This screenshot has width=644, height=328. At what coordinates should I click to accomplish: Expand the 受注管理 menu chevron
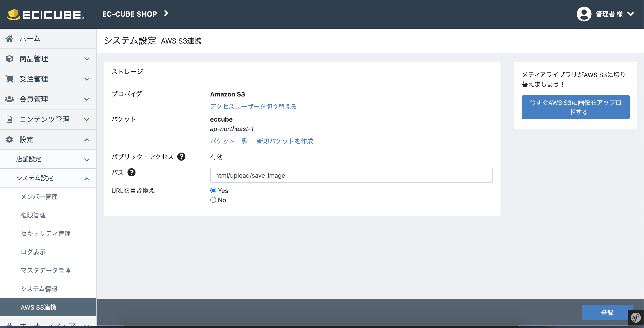click(x=87, y=79)
